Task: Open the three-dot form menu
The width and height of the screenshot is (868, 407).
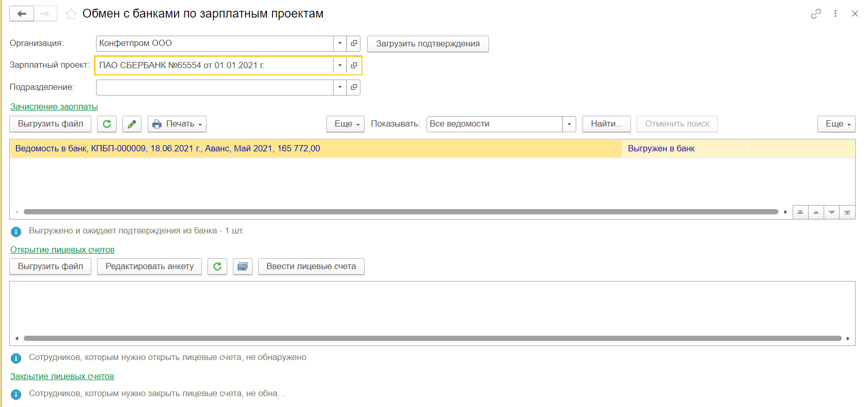Action: [x=835, y=14]
